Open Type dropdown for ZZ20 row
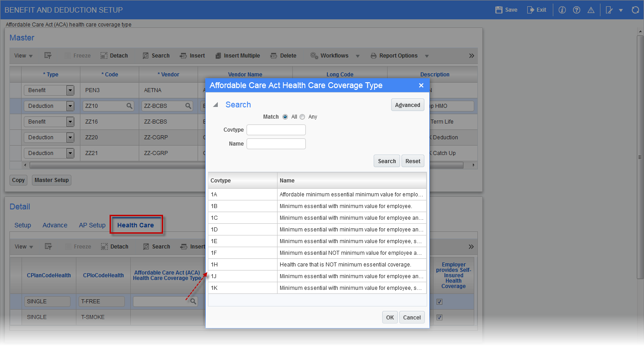Screen dimensions: 644x346 70,138
